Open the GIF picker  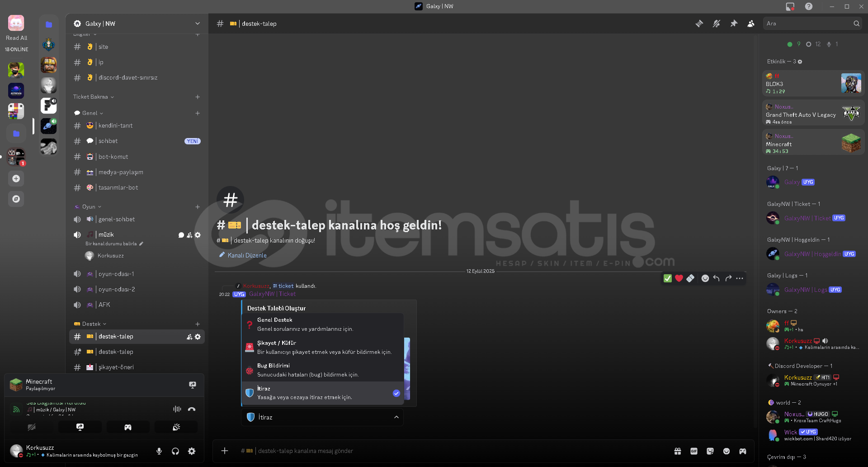click(x=693, y=451)
